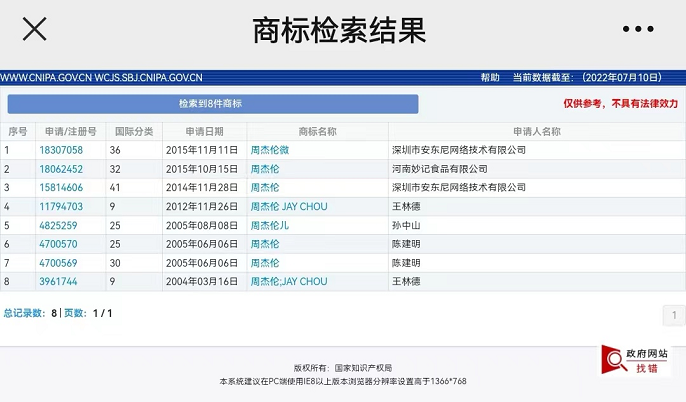Image resolution: width=686 pixels, height=402 pixels.
Task: View the 周杰伦儿 trademark details
Action: [x=270, y=225]
